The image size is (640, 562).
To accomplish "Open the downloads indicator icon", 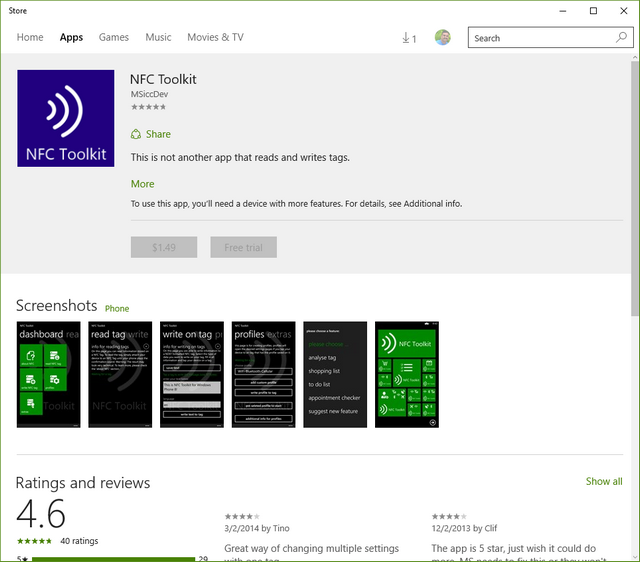I will pos(409,38).
